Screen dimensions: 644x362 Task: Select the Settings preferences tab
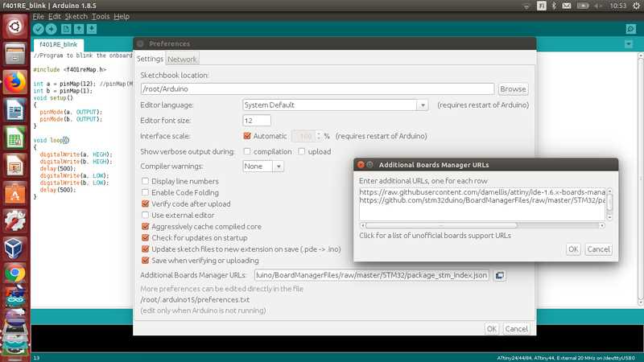(150, 59)
